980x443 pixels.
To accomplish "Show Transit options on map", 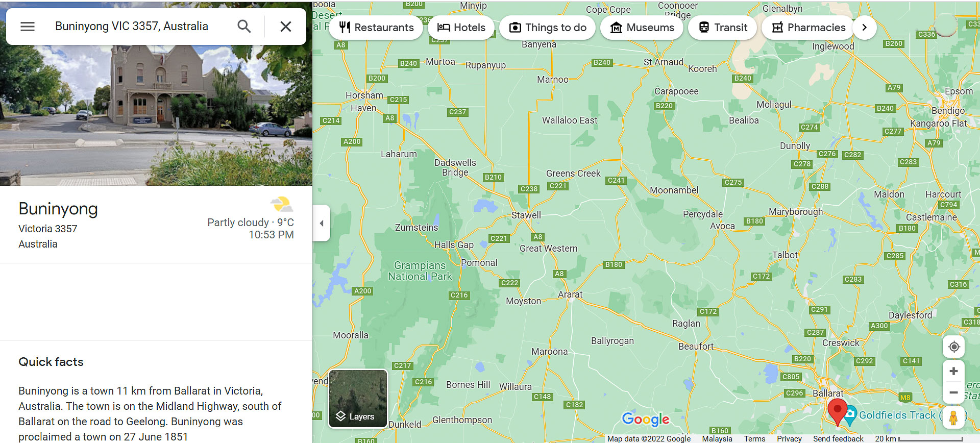I will coord(723,28).
